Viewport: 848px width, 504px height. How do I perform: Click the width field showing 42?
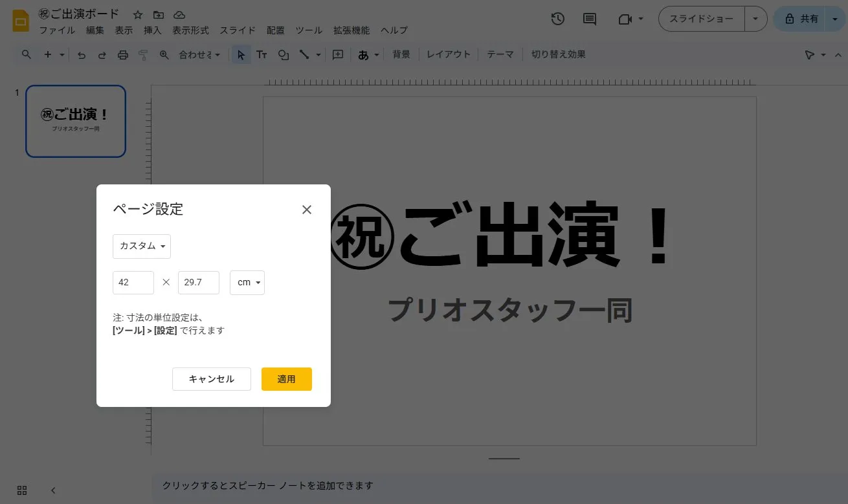tap(133, 283)
